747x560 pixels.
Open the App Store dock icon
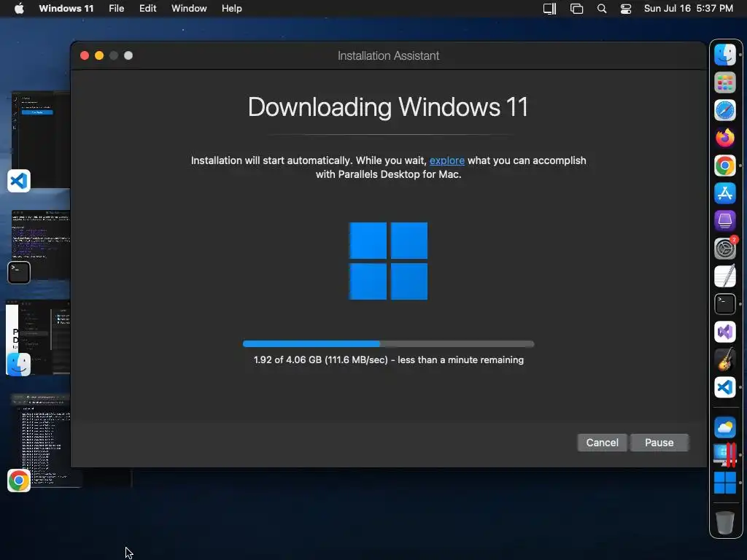tap(724, 193)
